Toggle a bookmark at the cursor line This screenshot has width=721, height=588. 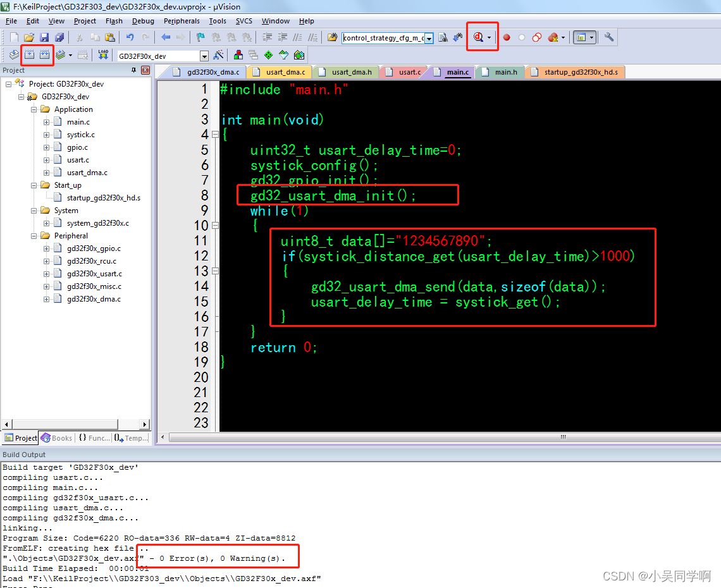[199, 37]
